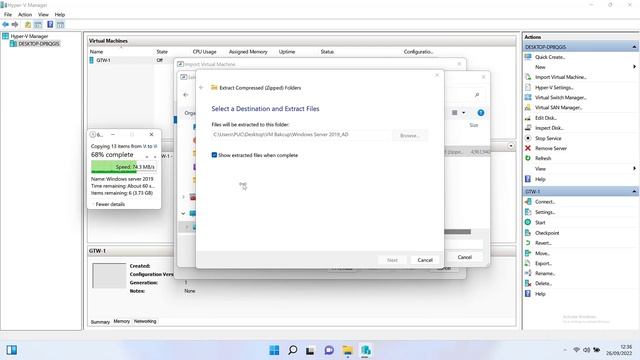Go back in Extract Compressed Folders wizard
The width and height of the screenshot is (640, 360).
(201, 87)
